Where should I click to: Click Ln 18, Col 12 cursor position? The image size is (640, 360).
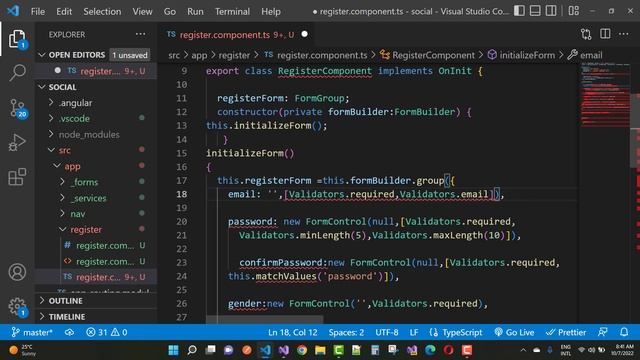point(293,332)
